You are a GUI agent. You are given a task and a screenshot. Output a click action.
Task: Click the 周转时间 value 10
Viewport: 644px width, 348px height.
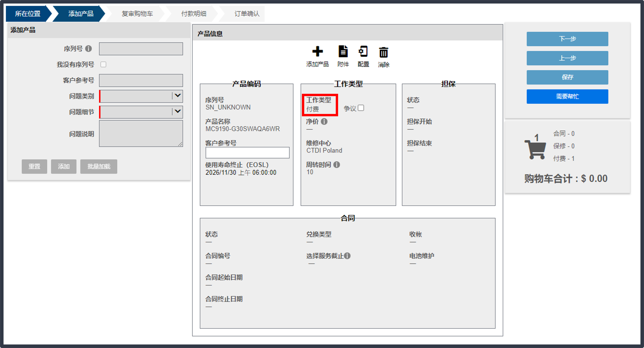click(x=310, y=172)
